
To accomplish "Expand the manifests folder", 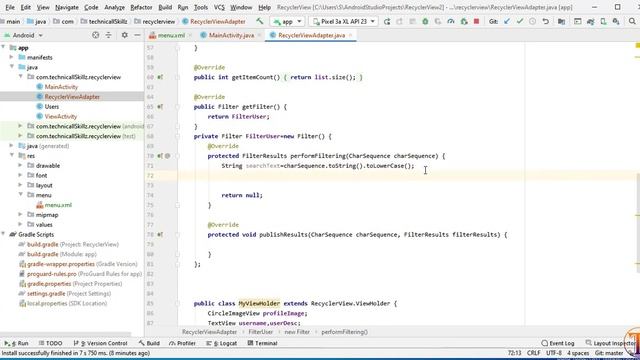I will click(12, 57).
